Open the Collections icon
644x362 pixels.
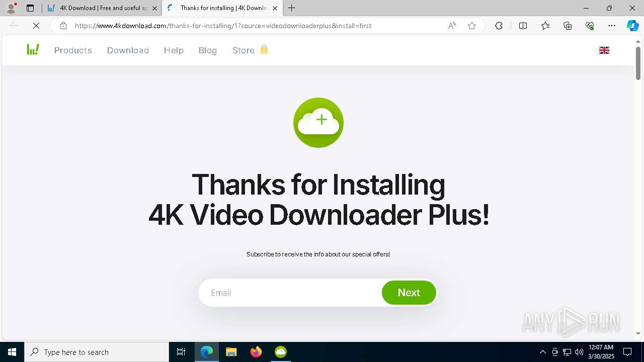pos(568,26)
